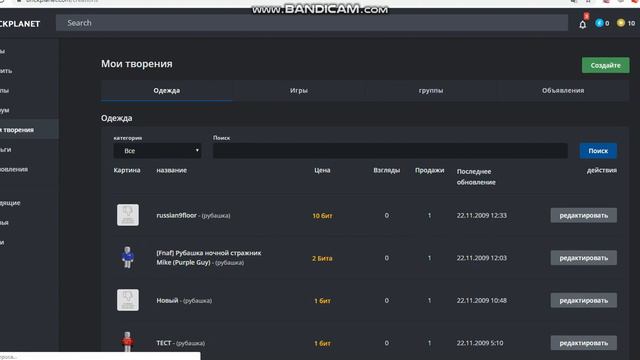Viewport: 640px width, 360px height.
Task: Switch to the Объявления tab
Action: 563,91
